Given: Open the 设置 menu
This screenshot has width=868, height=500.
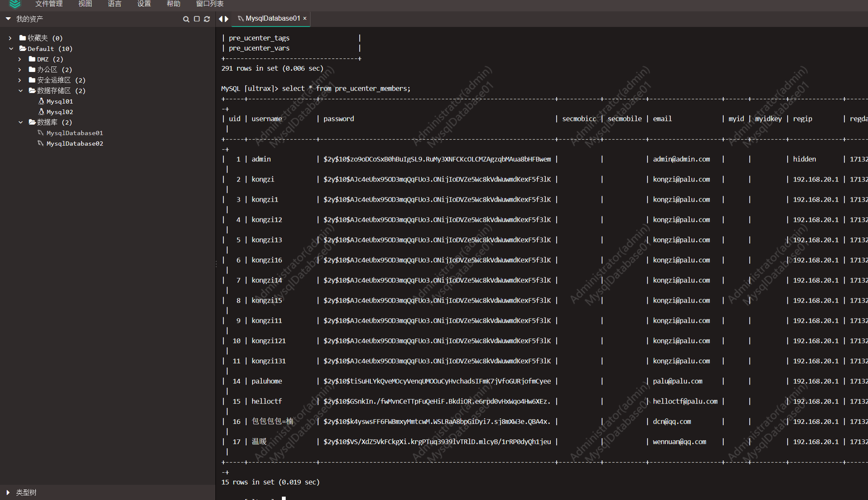Looking at the screenshot, I should pyautogui.click(x=144, y=4).
